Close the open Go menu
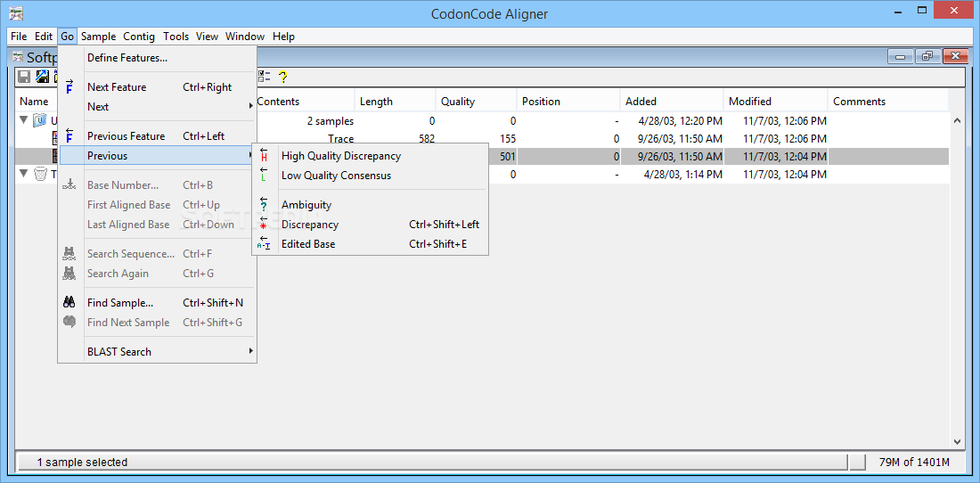This screenshot has height=483, width=980. coord(68,37)
